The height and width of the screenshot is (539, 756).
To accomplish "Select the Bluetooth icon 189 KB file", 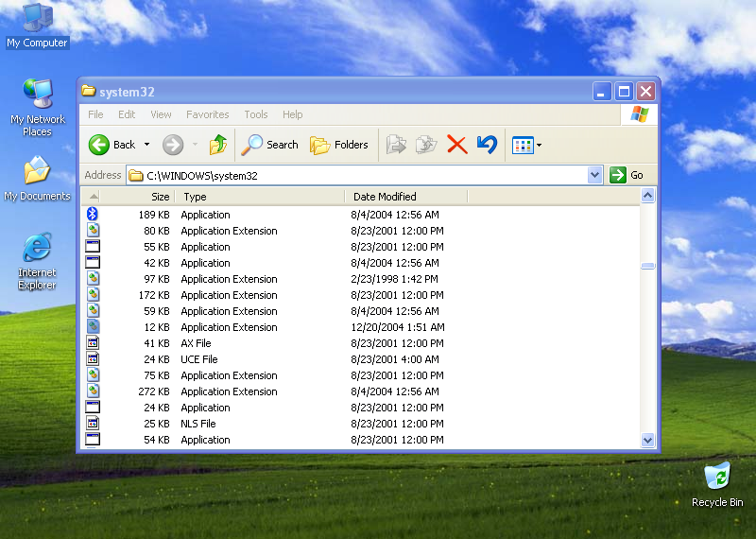I will point(92,214).
